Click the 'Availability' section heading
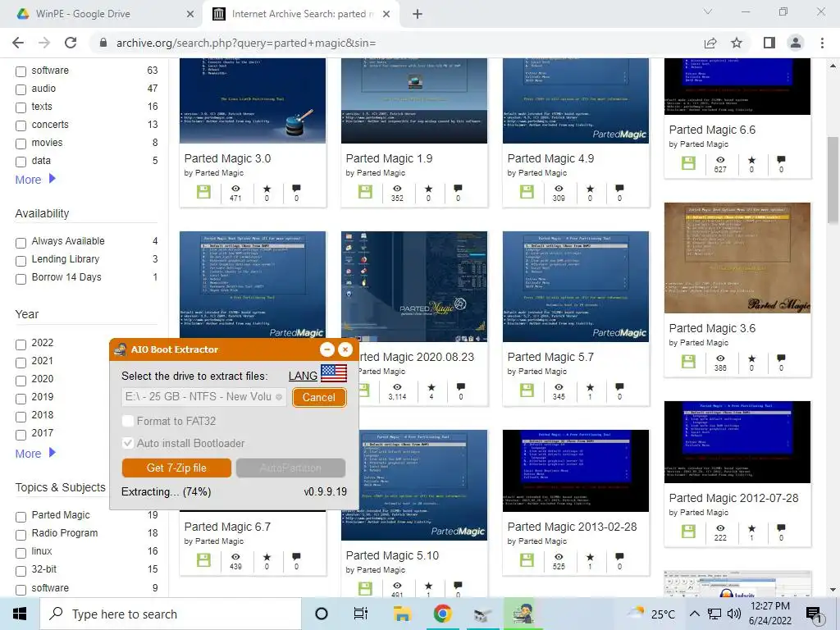Screen dimensions: 840x630 coord(43,213)
